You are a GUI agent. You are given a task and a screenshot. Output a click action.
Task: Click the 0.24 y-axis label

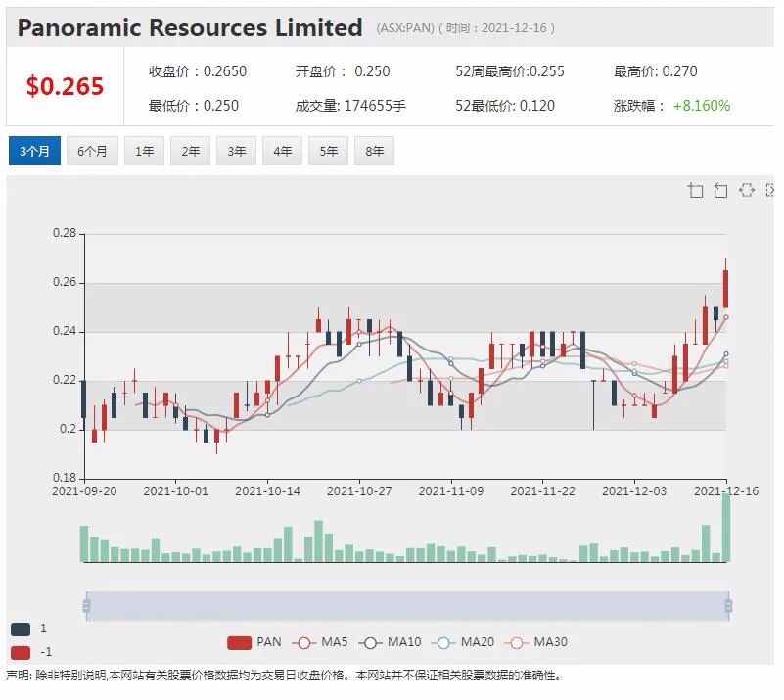pyautogui.click(x=65, y=331)
